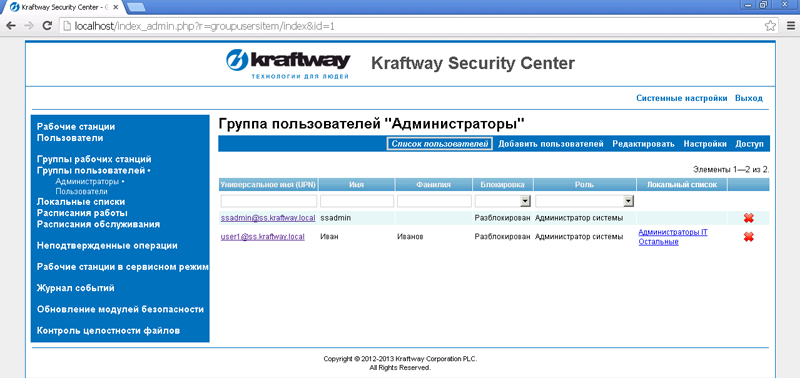Click the UPN filter input field
Screen dimensions: 800x378
[269, 201]
